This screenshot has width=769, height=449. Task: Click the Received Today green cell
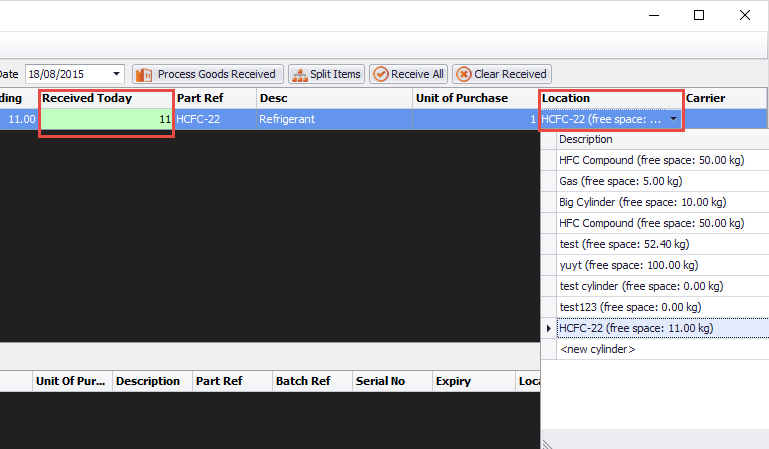(106, 119)
